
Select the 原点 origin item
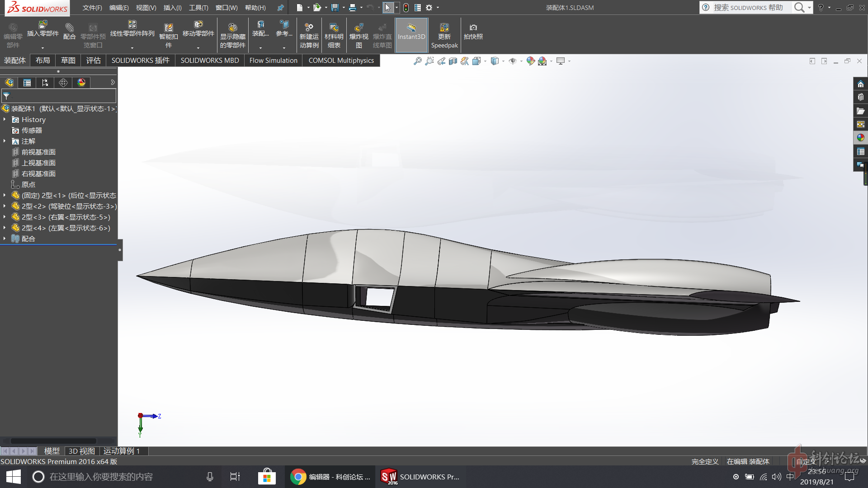tap(28, 184)
